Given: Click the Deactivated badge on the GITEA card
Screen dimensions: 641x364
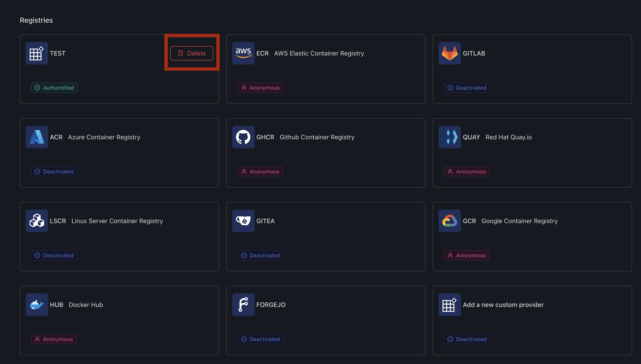Looking at the screenshot, I should tap(260, 255).
